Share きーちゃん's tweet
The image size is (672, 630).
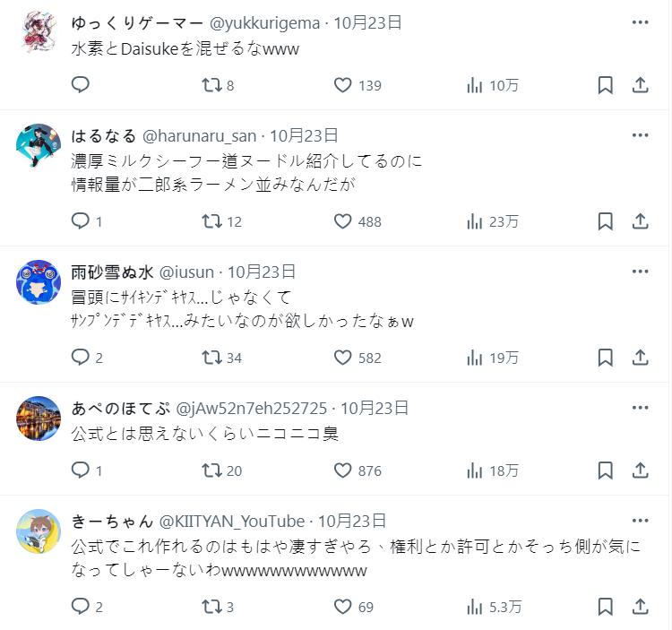point(641,607)
